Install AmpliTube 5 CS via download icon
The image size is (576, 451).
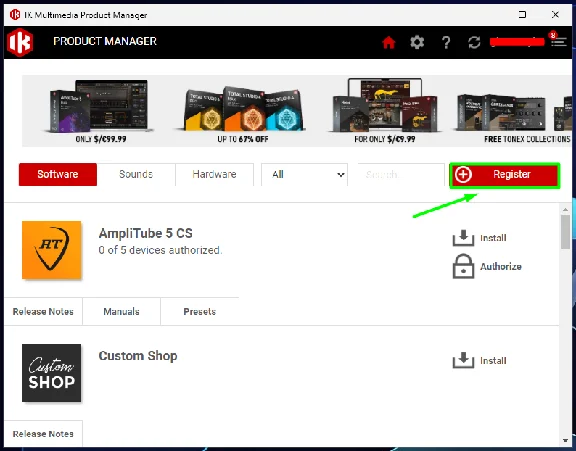tap(463, 238)
